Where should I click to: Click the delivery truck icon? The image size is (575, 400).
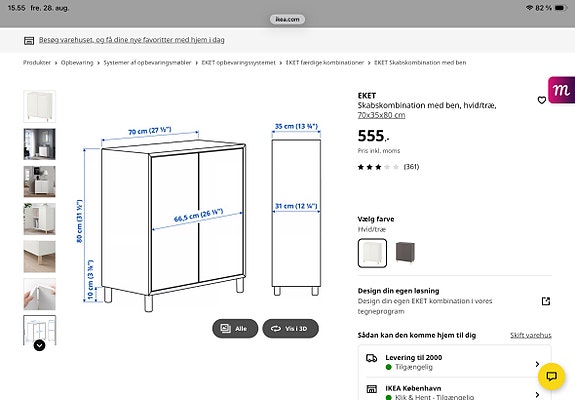coord(371,358)
